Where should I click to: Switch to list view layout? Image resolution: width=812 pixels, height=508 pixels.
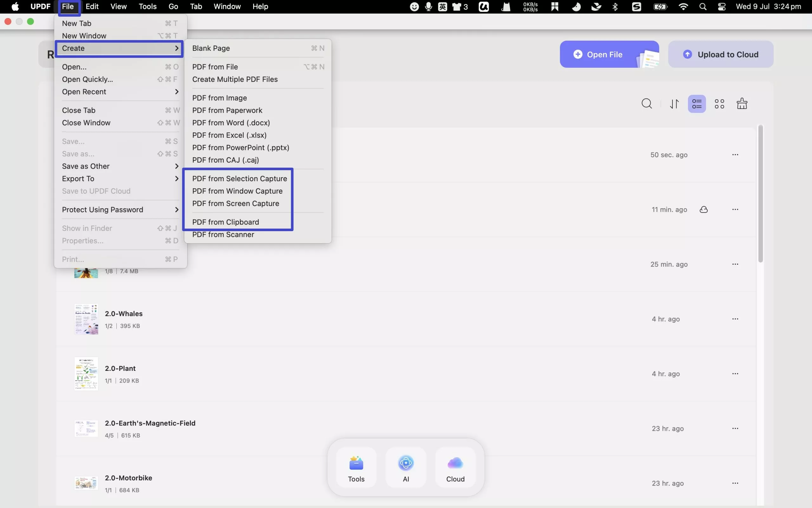(x=697, y=104)
